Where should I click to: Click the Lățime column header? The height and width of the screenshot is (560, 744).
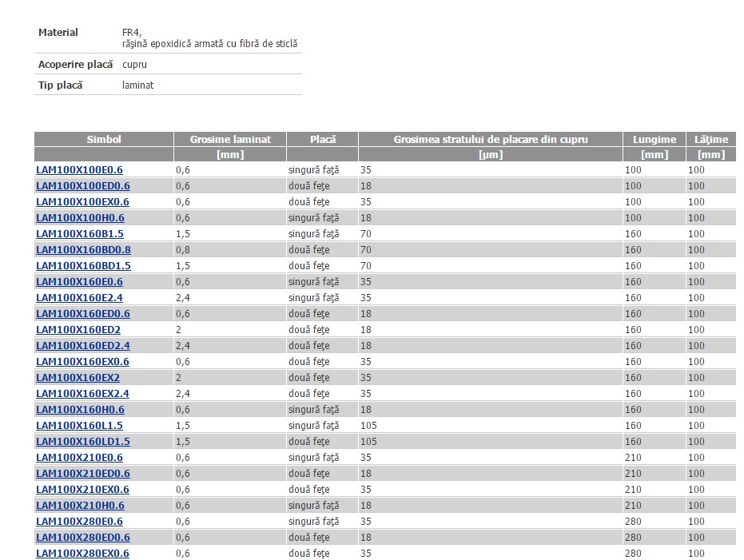(710, 139)
